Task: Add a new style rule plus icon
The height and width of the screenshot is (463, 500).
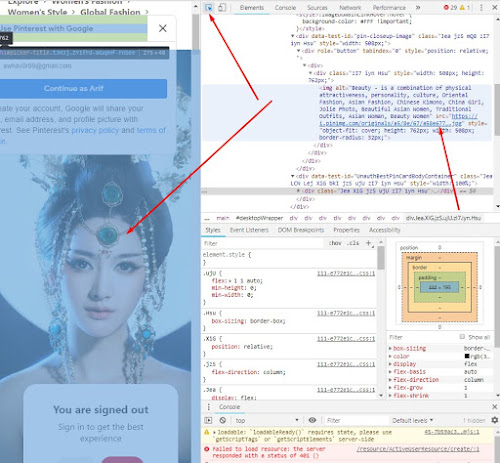Action: (369, 243)
